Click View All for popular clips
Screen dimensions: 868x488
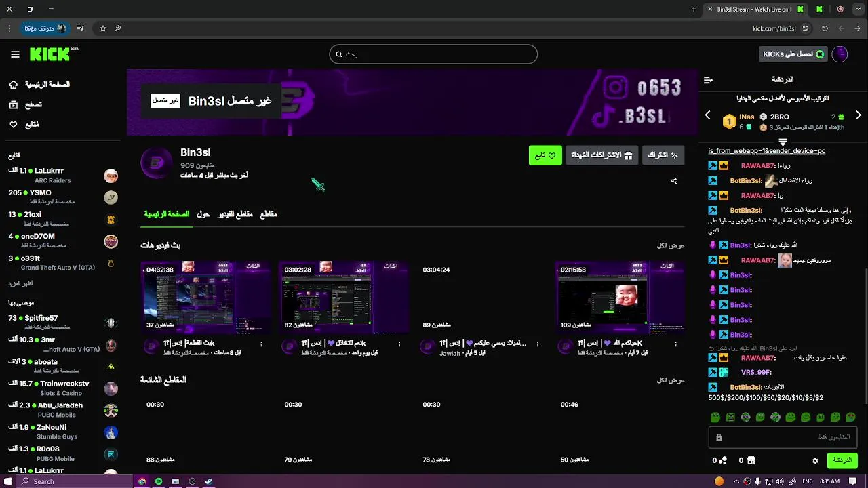click(671, 380)
